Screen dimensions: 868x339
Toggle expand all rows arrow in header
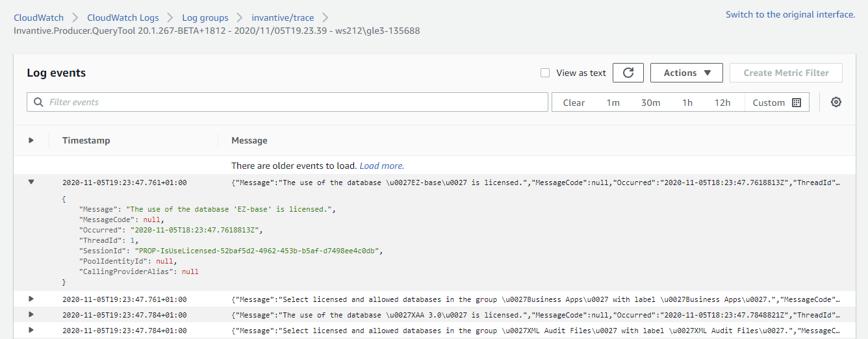tap(31, 140)
